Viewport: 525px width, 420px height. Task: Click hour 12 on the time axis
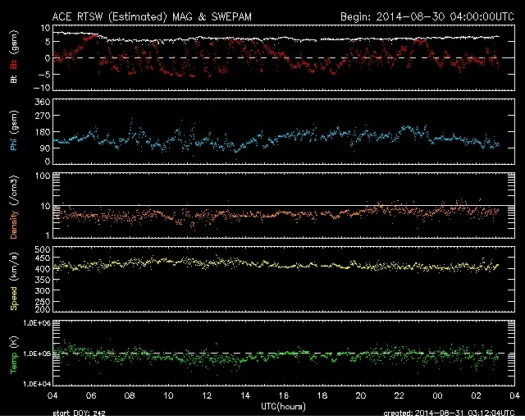[208, 395]
